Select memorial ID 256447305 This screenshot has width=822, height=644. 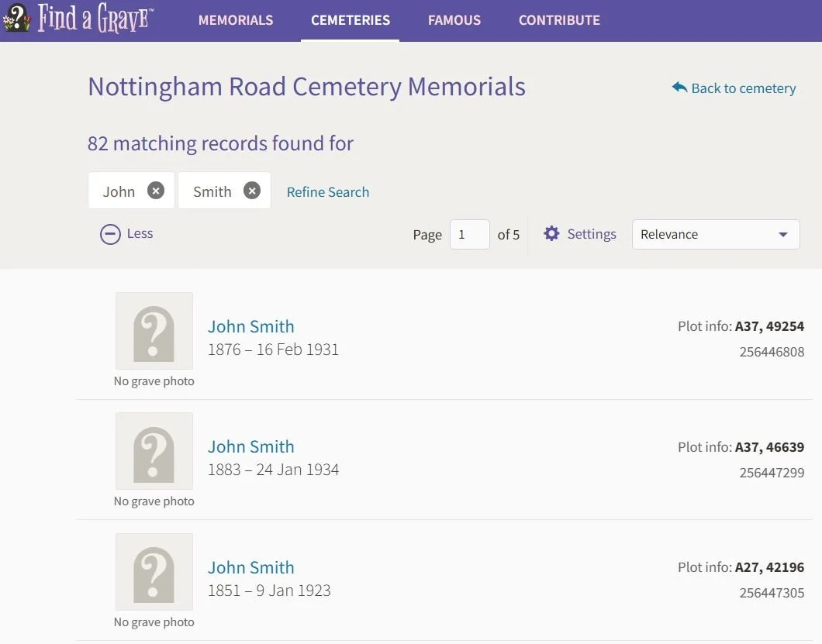772,593
